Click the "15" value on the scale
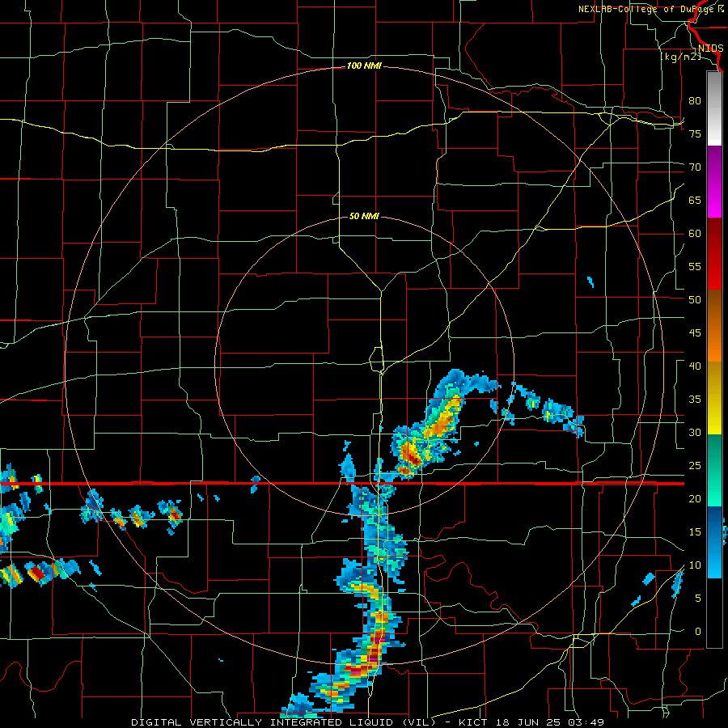The image size is (728, 728). (695, 532)
